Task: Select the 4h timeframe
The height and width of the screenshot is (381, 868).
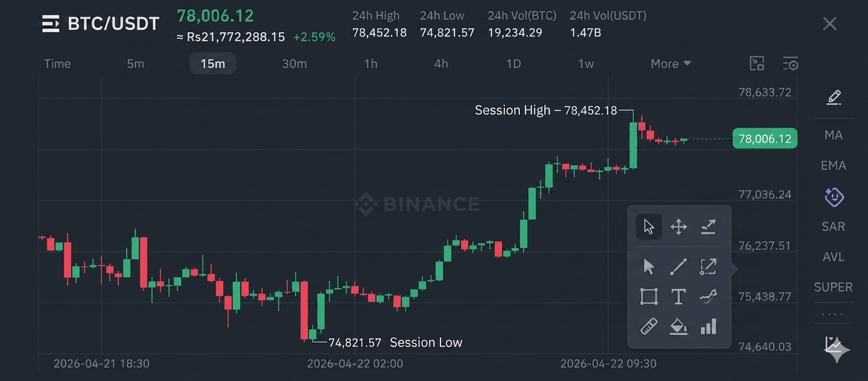Action: pyautogui.click(x=441, y=64)
